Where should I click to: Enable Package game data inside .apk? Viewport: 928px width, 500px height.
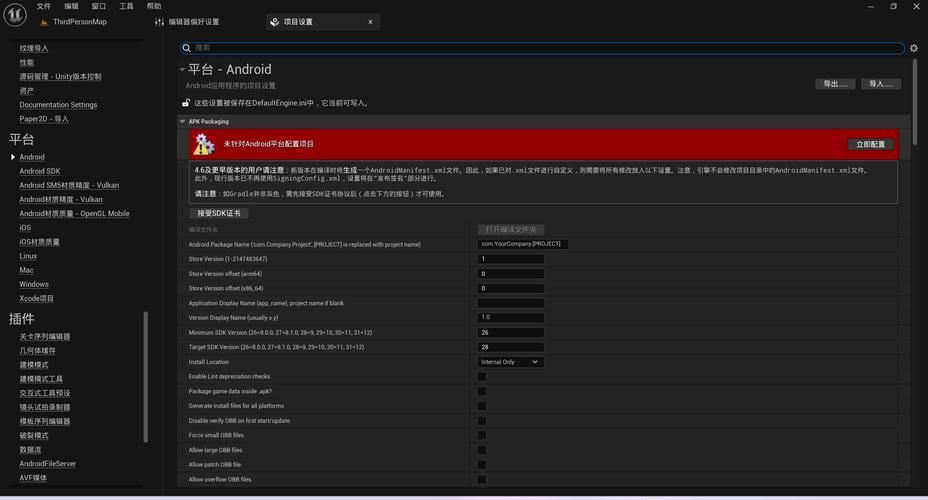tap(482, 391)
